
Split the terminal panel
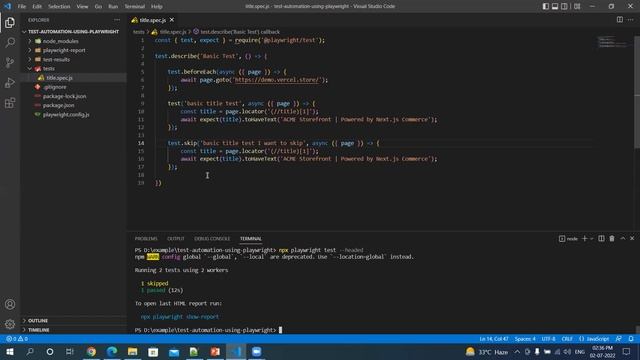[601, 238]
